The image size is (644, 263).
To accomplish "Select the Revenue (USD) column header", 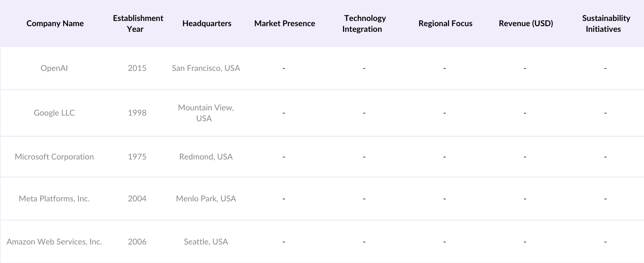I will (x=526, y=23).
